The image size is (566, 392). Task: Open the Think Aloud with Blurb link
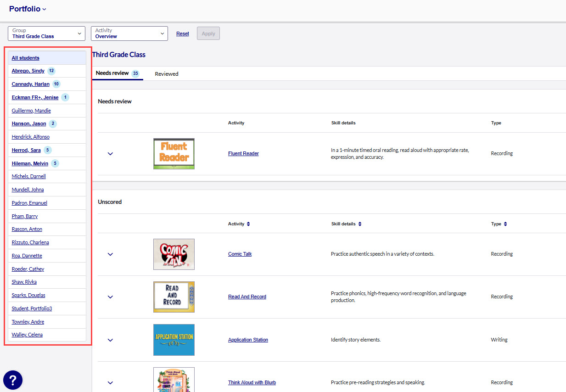coord(252,382)
